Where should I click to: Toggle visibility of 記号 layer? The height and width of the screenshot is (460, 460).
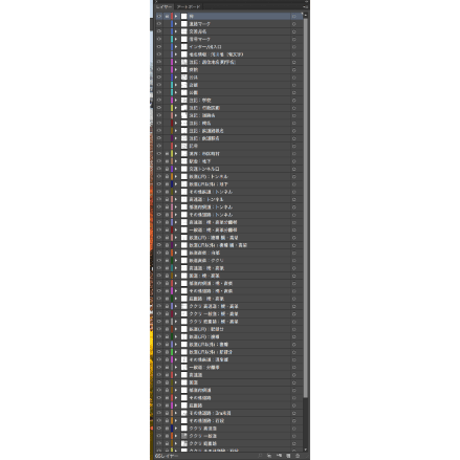click(159, 146)
